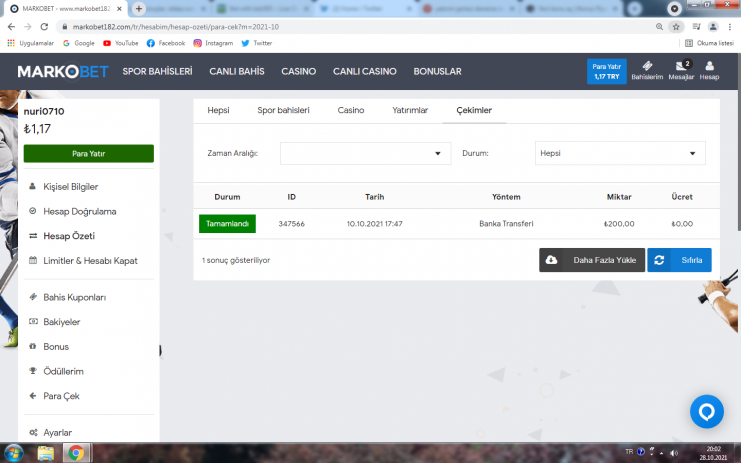Go back with browser back arrow
The image size is (741, 463).
click(x=11, y=27)
